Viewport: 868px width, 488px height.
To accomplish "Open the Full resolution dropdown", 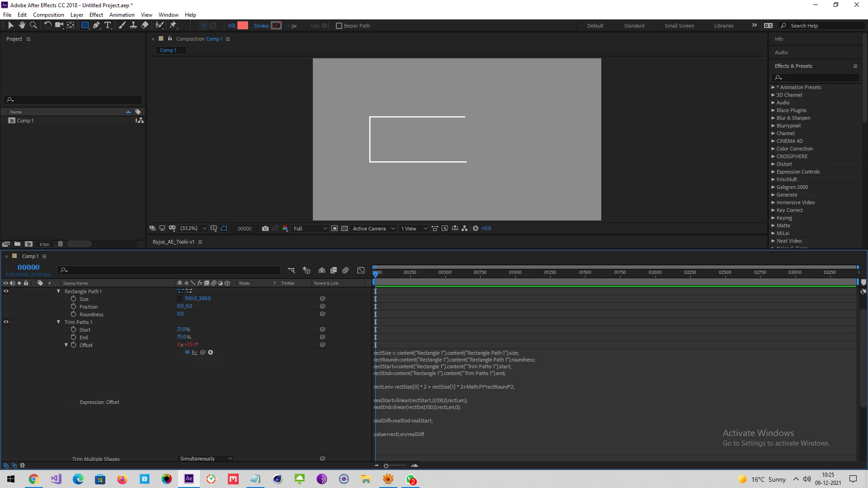I will pos(310,229).
